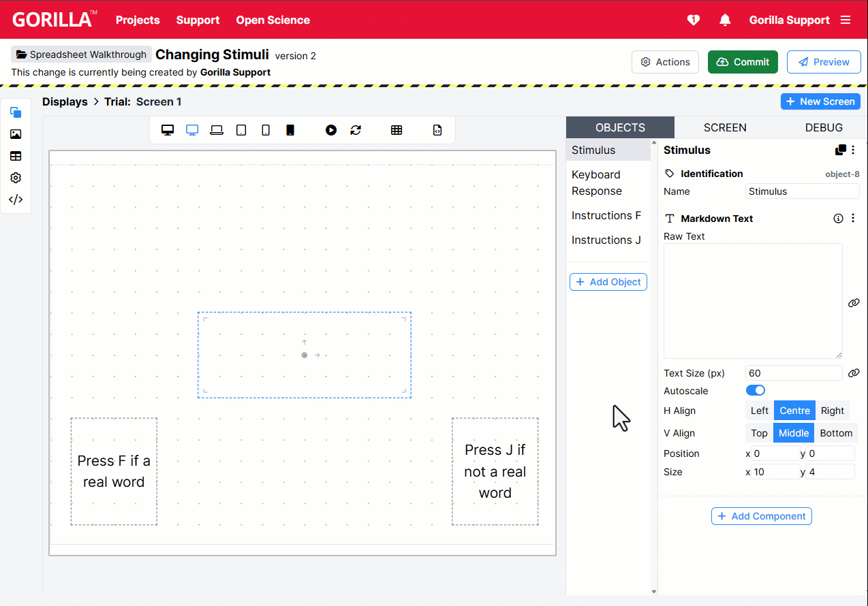The width and height of the screenshot is (868, 606).
Task: Set horizontal alignment to Left
Action: coord(759,410)
